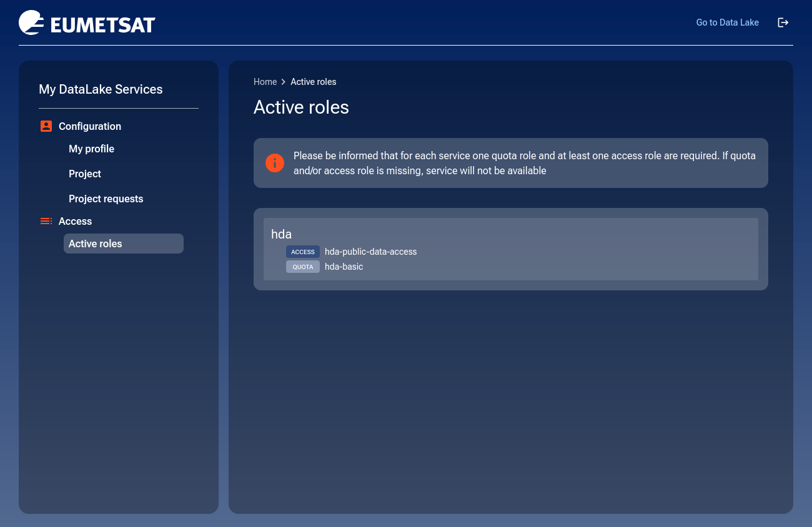The width and height of the screenshot is (812, 527).
Task: Select Active roles in sidebar
Action: (124, 244)
